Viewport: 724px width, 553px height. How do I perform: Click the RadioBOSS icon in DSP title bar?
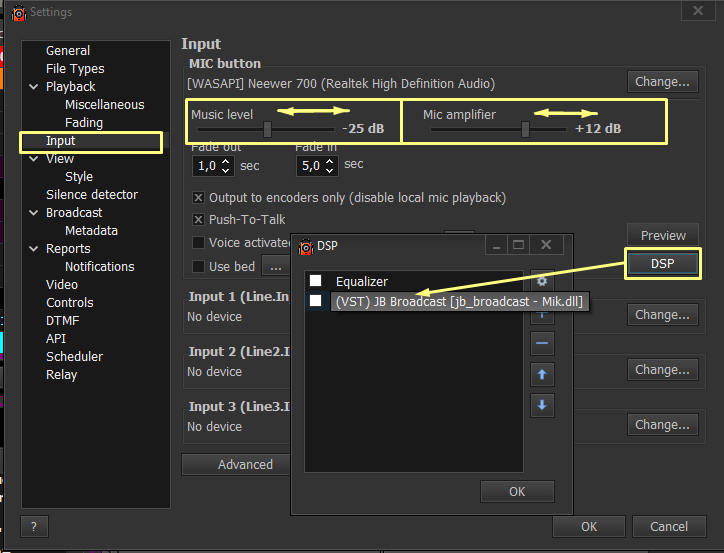pos(305,245)
